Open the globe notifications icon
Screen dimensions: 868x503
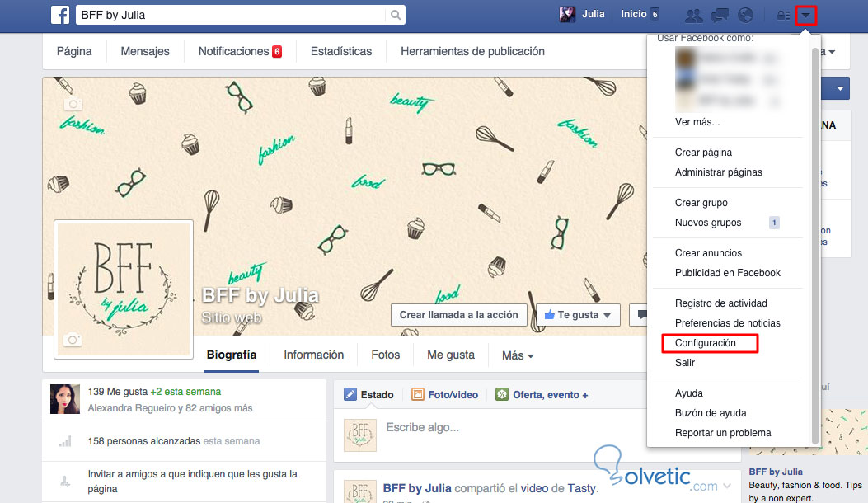745,16
